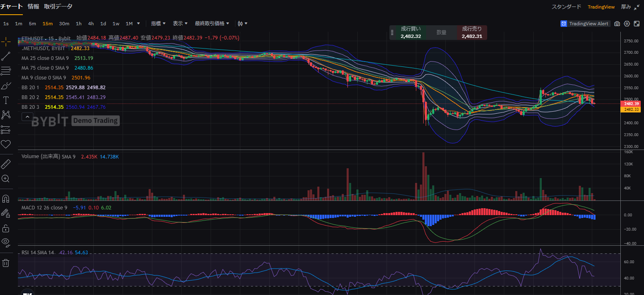
Task: Open the 表示 display dropdown
Action: pos(180,24)
